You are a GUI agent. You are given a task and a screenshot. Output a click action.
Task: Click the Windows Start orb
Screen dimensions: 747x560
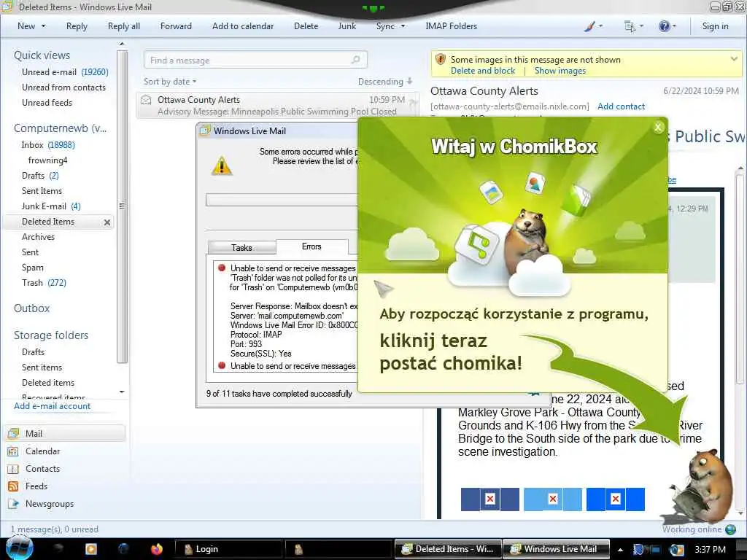19,548
